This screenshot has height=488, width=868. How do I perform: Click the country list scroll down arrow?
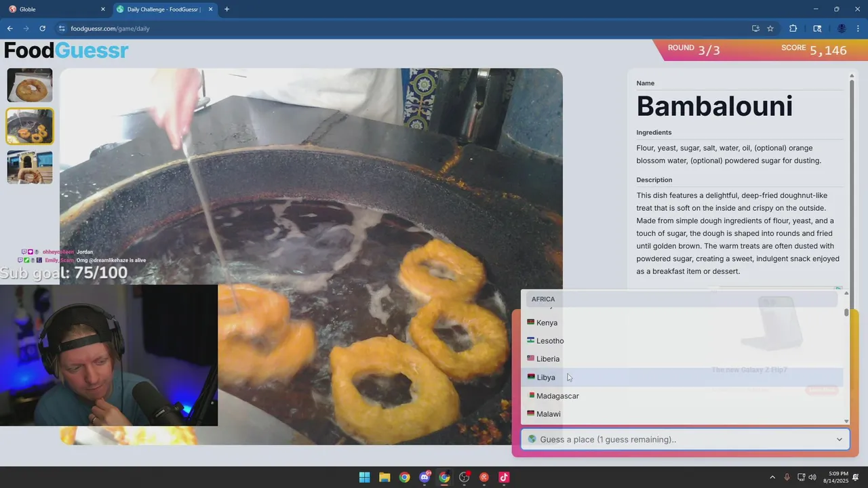tap(846, 421)
